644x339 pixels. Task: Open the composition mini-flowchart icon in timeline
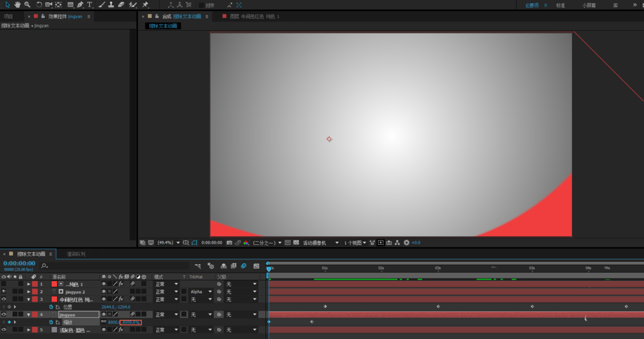pos(198,266)
